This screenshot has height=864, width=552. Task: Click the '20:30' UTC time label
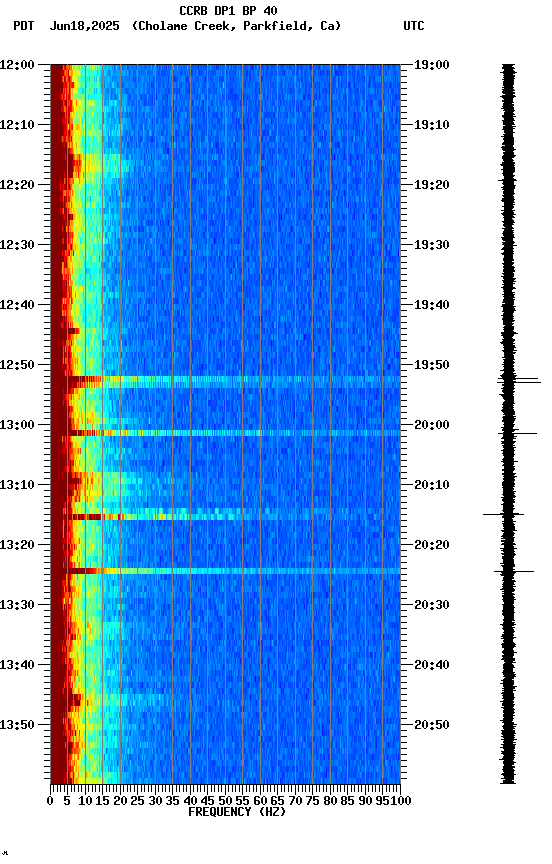tap(432, 606)
